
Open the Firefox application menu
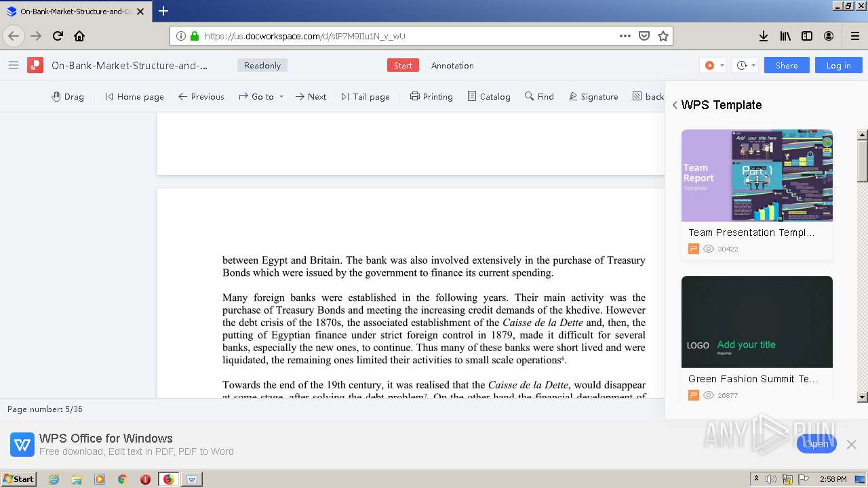[855, 36]
